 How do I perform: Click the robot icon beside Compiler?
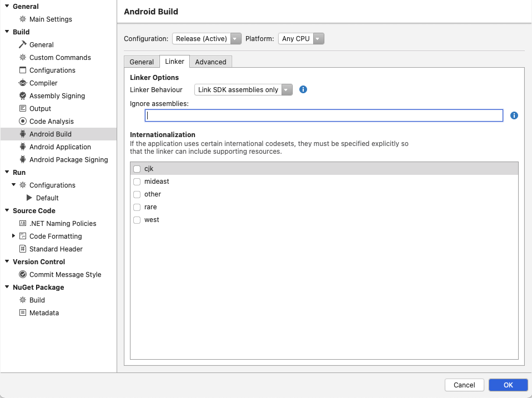(x=22, y=83)
